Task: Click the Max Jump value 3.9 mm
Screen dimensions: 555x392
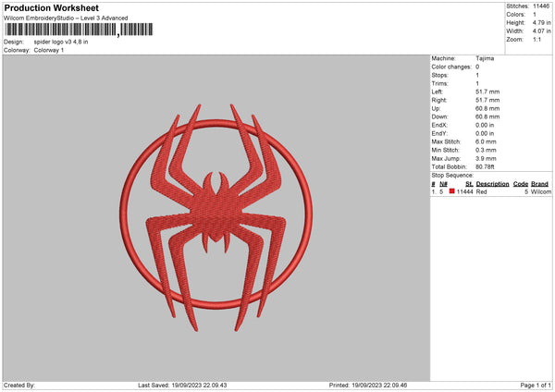Action: (x=486, y=158)
